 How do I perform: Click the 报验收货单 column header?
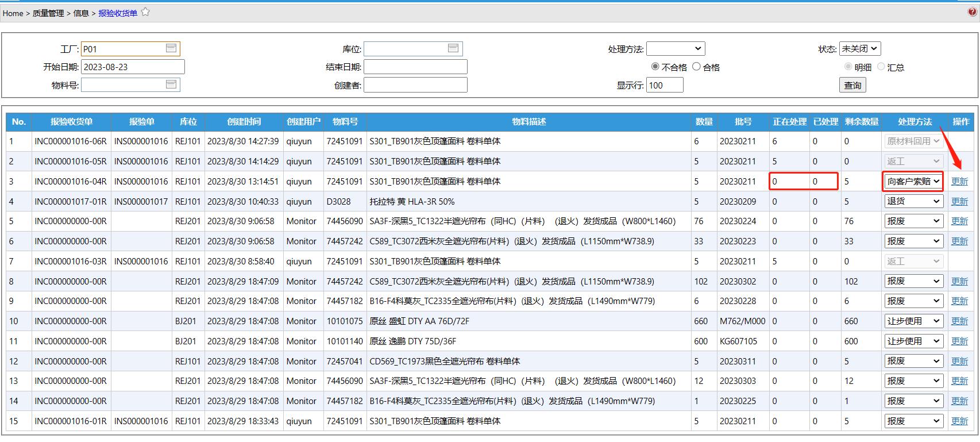pos(71,122)
